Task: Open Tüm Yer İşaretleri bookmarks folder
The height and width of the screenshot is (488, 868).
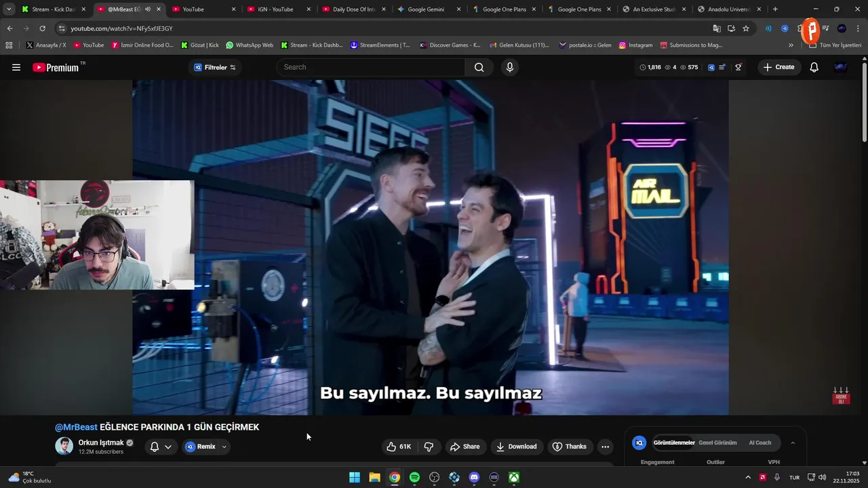Action: click(x=835, y=45)
